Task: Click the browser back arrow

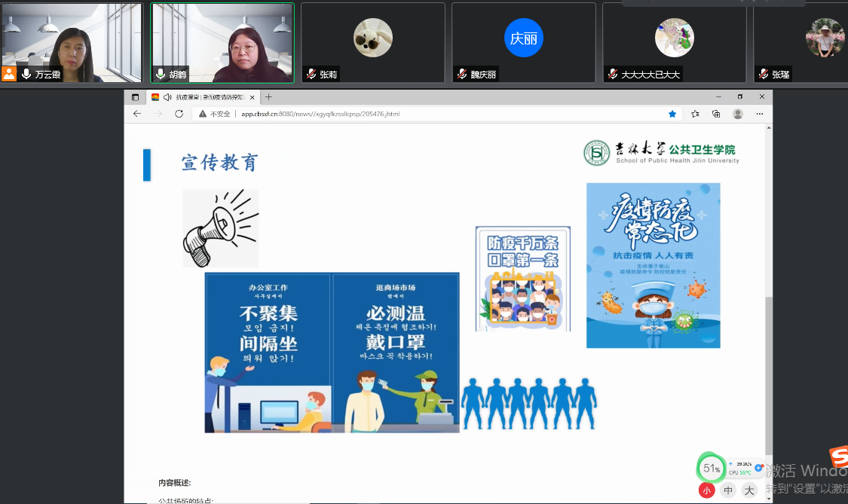Action: (x=136, y=114)
